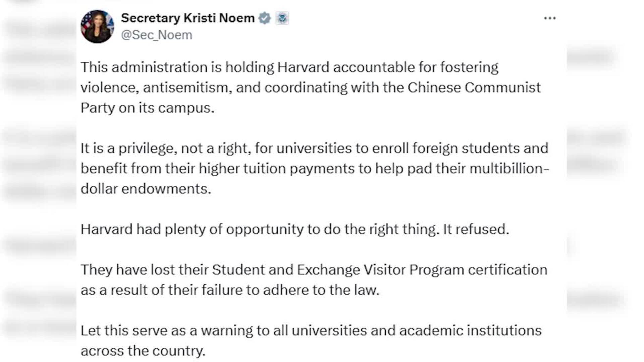Click the @Sec_Noem handle
Screen dimensions: 644x362
click(156, 34)
